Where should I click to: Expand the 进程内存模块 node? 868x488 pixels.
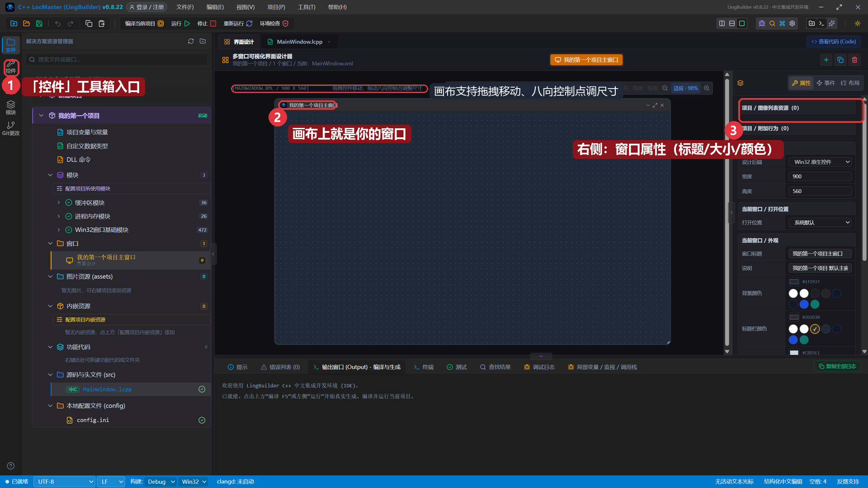point(58,216)
